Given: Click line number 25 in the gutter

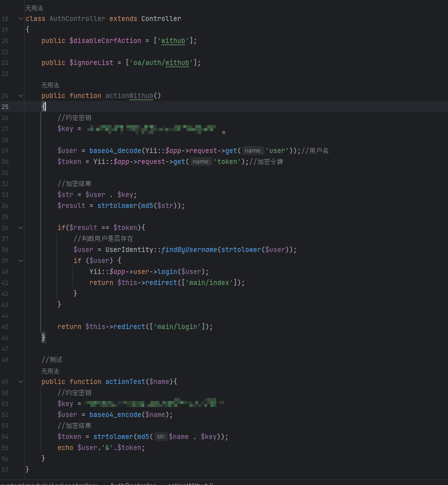Looking at the screenshot, I should click(5, 106).
